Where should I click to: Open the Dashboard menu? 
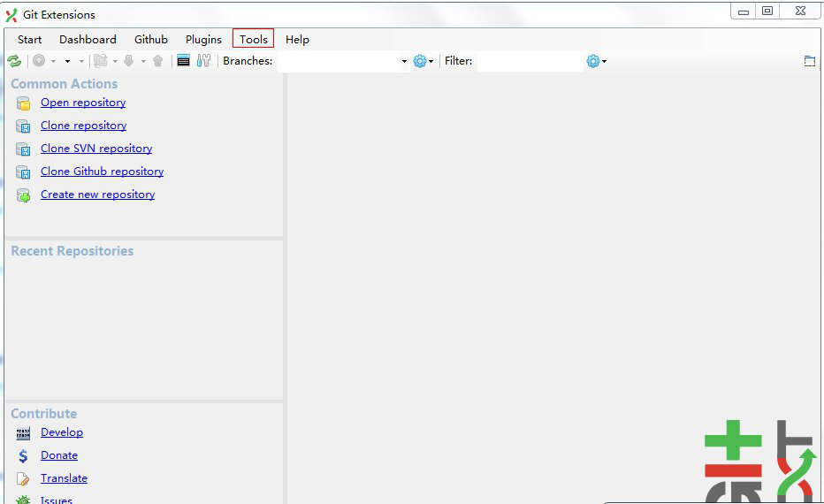coord(88,39)
